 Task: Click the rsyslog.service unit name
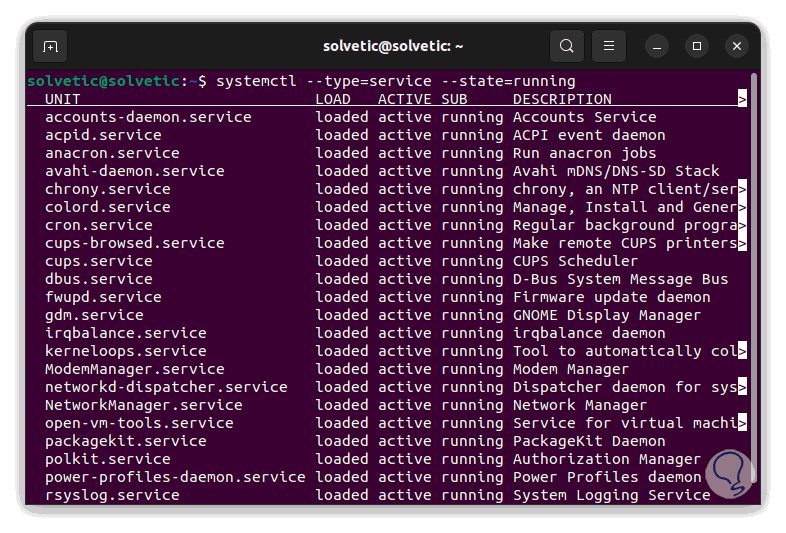click(x=112, y=495)
